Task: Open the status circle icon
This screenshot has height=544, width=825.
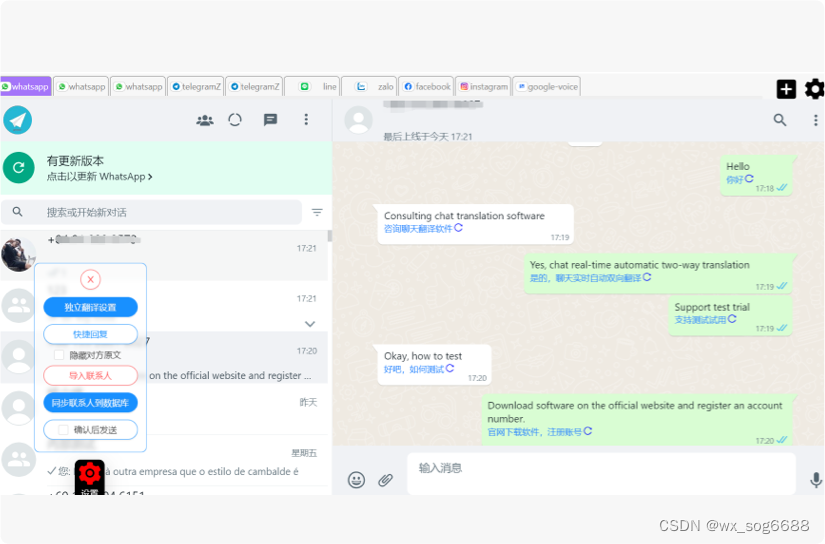Action: 235,120
